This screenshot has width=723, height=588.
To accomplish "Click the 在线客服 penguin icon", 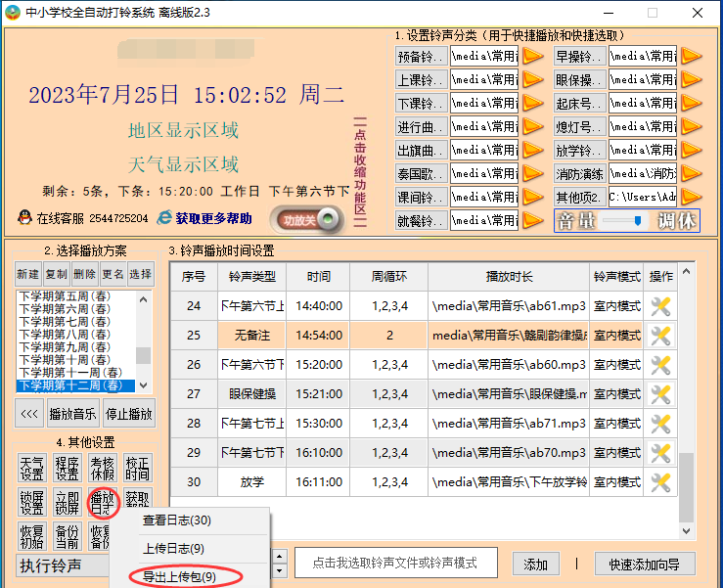I will (24, 218).
